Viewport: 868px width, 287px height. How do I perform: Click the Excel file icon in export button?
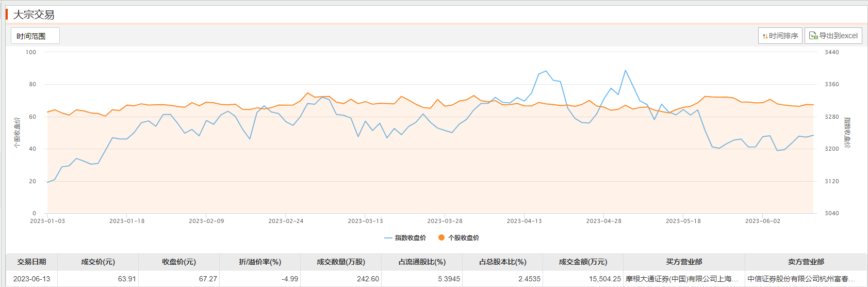coord(813,36)
